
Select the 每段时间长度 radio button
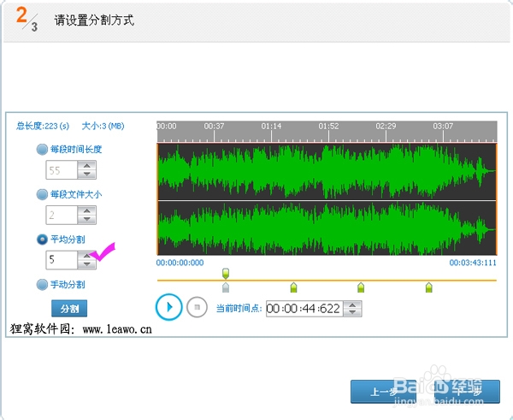(42, 150)
